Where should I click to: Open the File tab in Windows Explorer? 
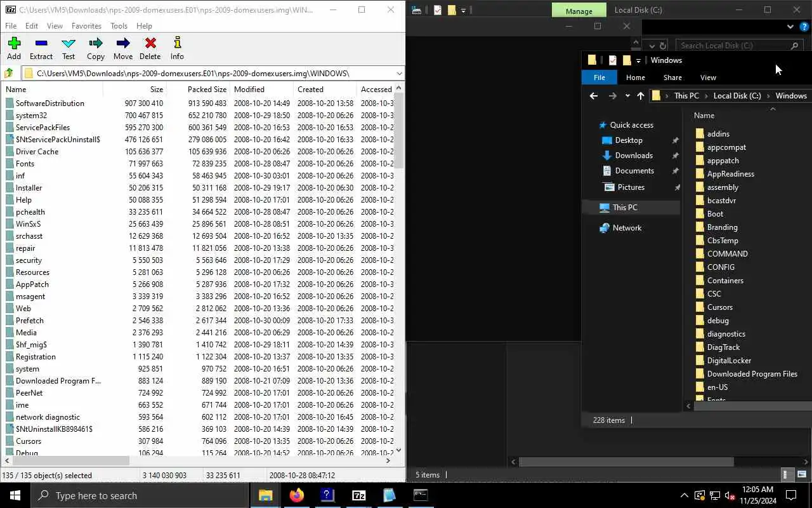click(x=599, y=77)
